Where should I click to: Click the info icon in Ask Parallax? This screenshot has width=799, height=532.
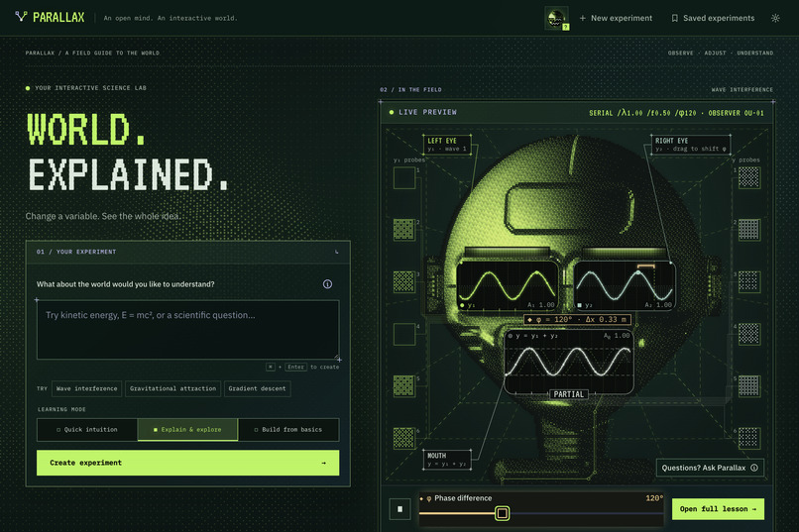coord(754,468)
